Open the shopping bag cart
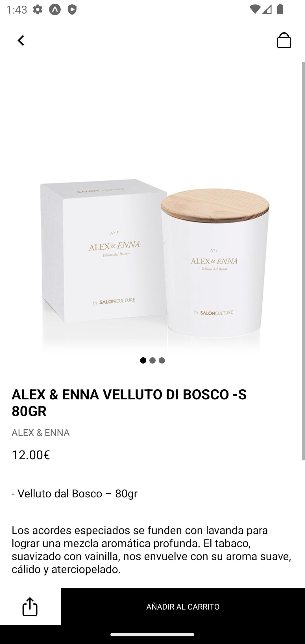Screen dimensions: 305x644 point(284,40)
